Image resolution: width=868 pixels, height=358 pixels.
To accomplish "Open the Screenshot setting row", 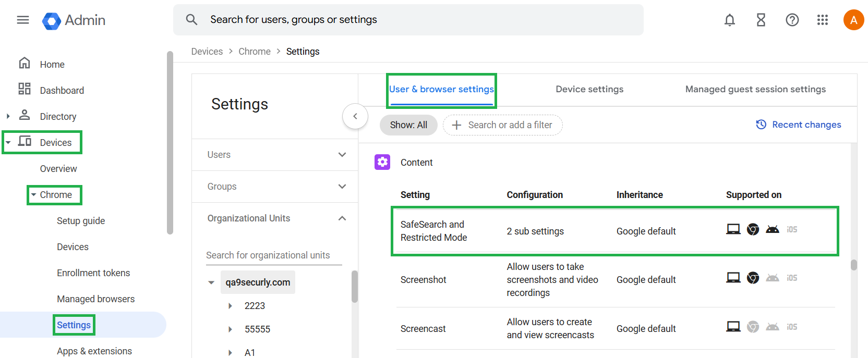I will (x=616, y=280).
